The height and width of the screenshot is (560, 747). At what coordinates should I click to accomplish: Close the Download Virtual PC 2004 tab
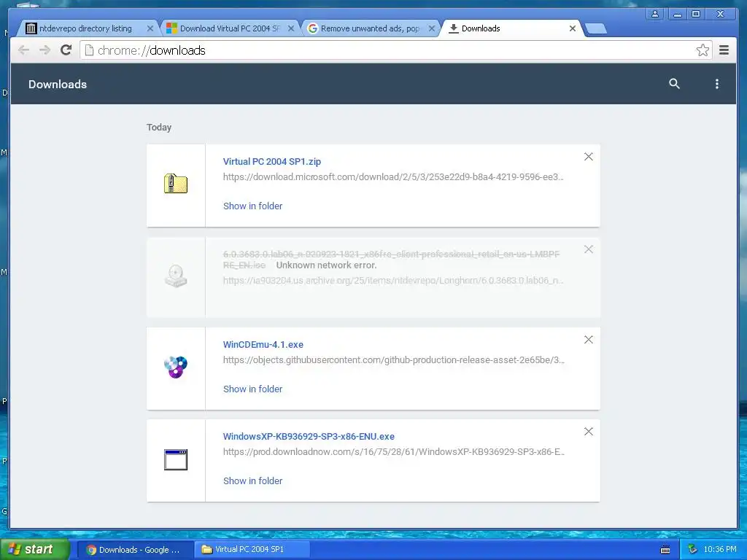click(291, 28)
